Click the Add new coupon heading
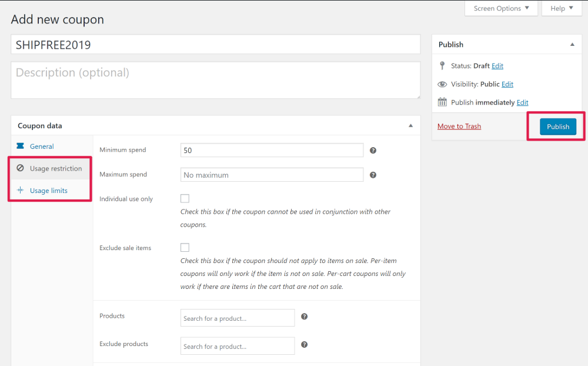This screenshot has height=366, width=588. [58, 19]
